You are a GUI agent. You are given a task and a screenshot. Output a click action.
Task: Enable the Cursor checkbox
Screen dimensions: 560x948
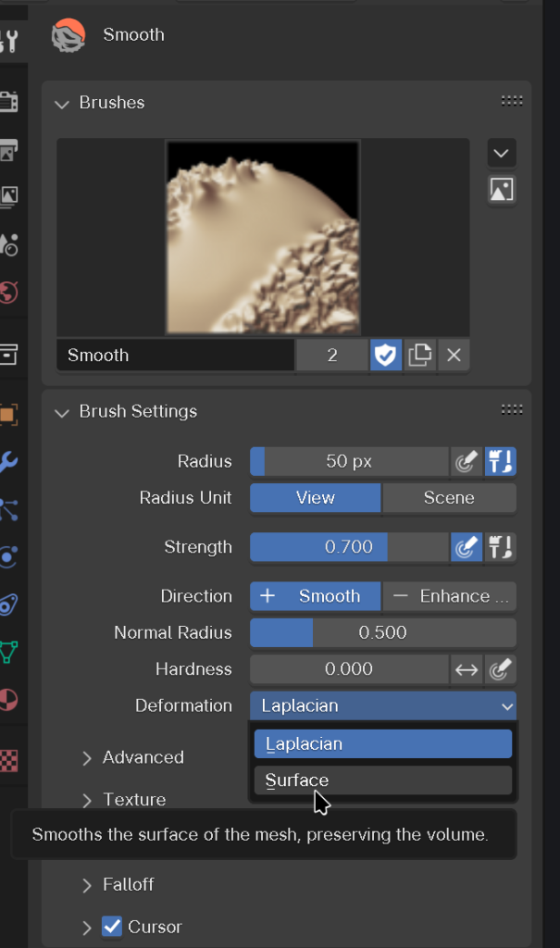coord(112,926)
